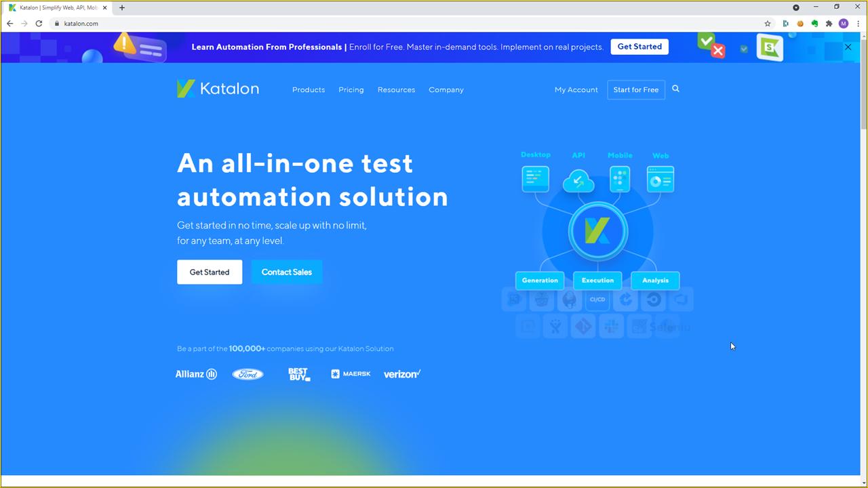Click the API cloud icon
The height and width of the screenshot is (488, 868).
578,181
